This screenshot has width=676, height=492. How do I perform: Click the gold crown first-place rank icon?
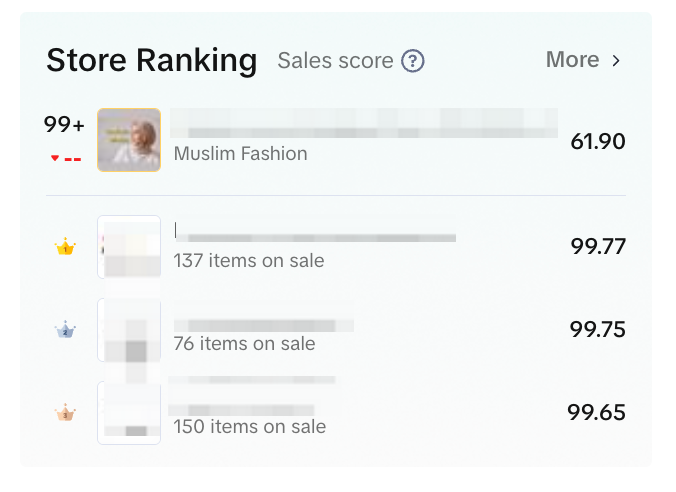(x=65, y=247)
